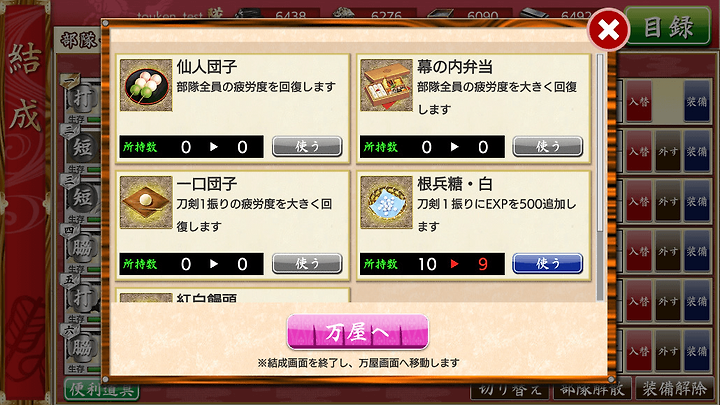Click the second slot 外す button
Viewport: 720px width, 405px height.
pyautogui.click(x=668, y=151)
